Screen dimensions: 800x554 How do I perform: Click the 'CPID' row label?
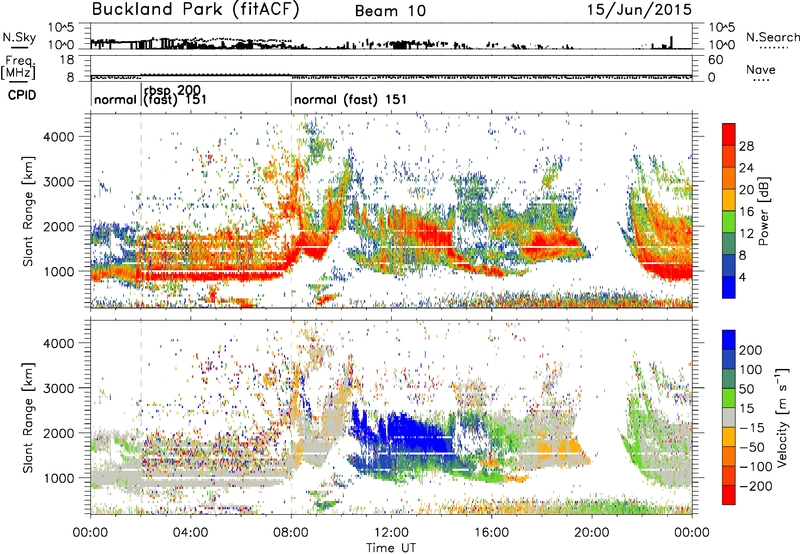click(x=22, y=95)
